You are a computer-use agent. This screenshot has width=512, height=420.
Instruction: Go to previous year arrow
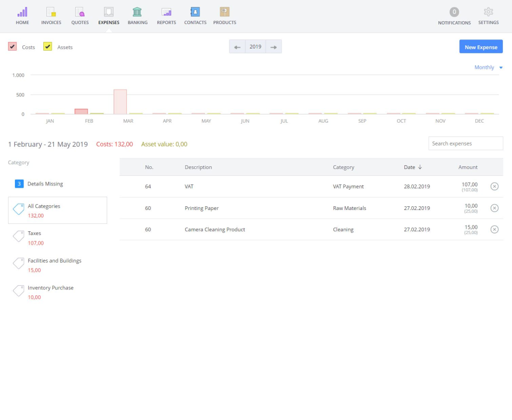point(237,47)
